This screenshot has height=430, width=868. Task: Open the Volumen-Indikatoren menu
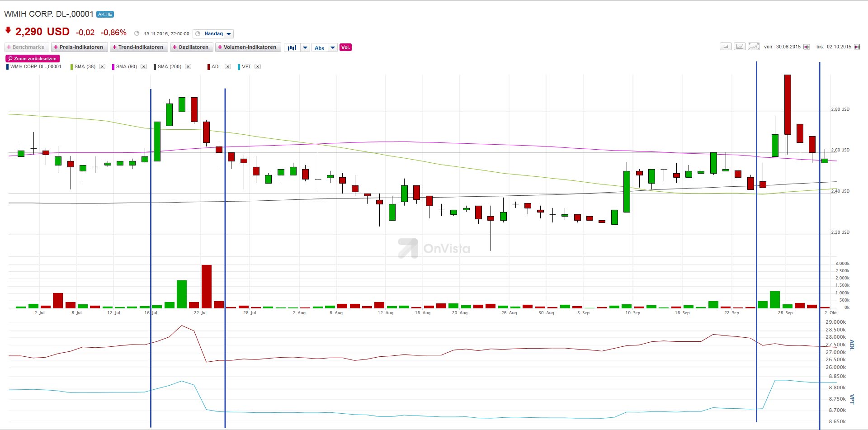[x=248, y=47]
